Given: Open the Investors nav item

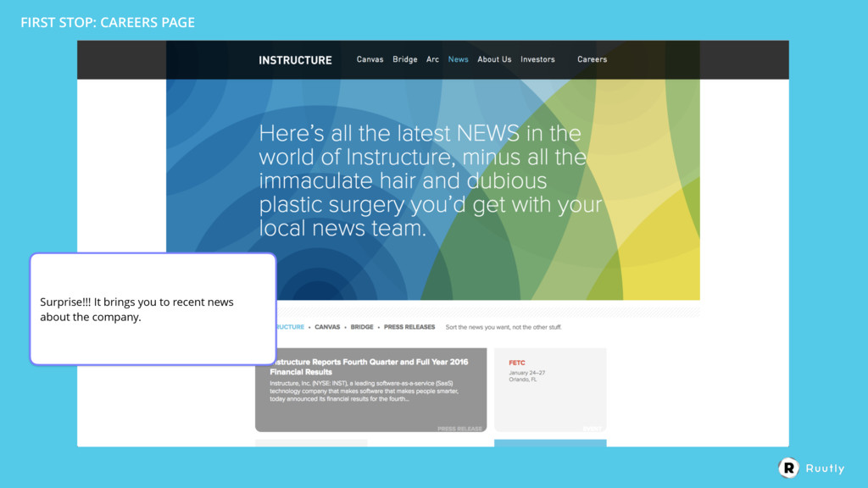Looking at the screenshot, I should point(537,59).
